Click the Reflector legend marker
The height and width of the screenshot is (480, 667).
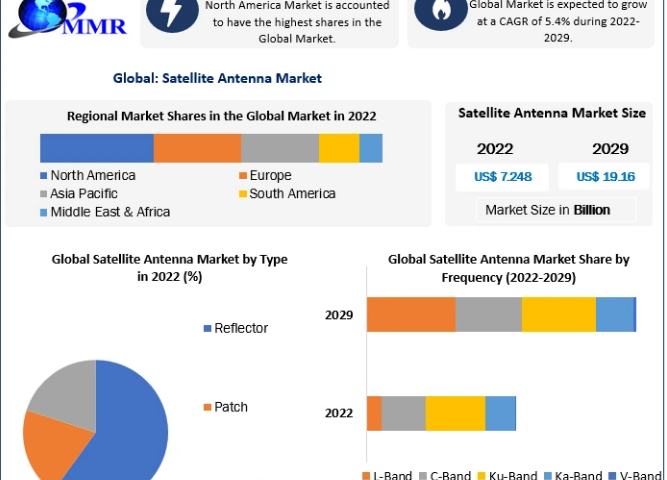pyautogui.click(x=208, y=329)
